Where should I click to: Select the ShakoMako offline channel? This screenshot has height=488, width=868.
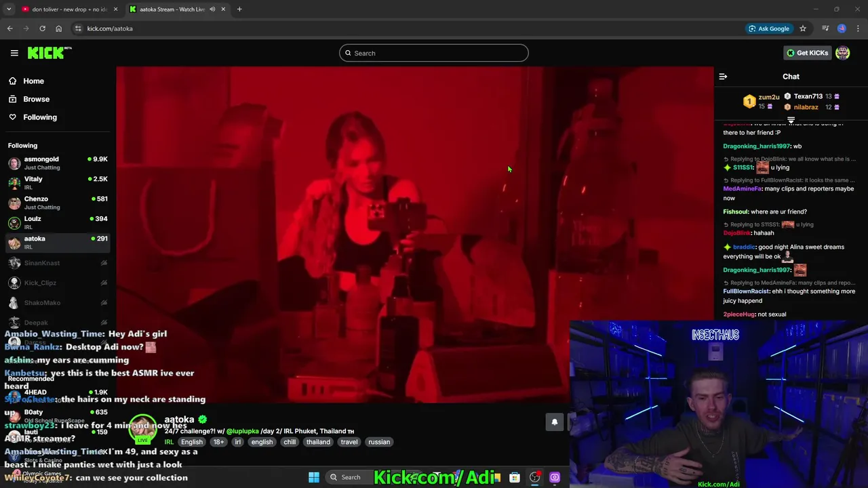[x=58, y=303]
